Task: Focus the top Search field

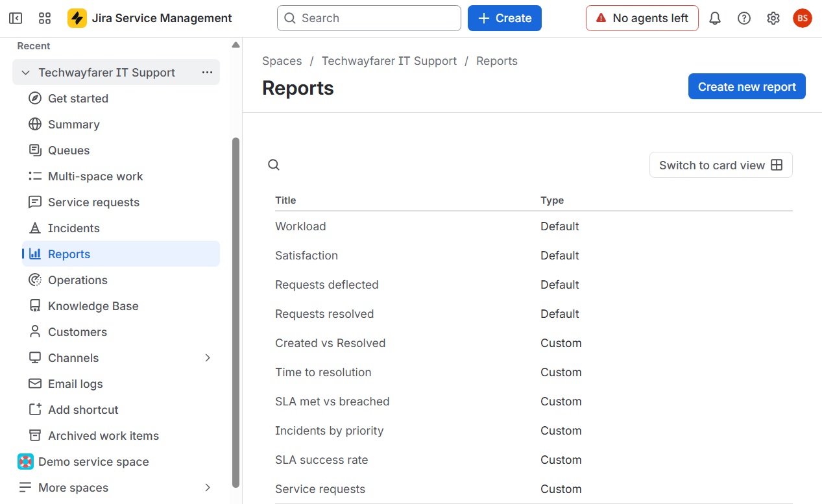Action: pyautogui.click(x=369, y=18)
